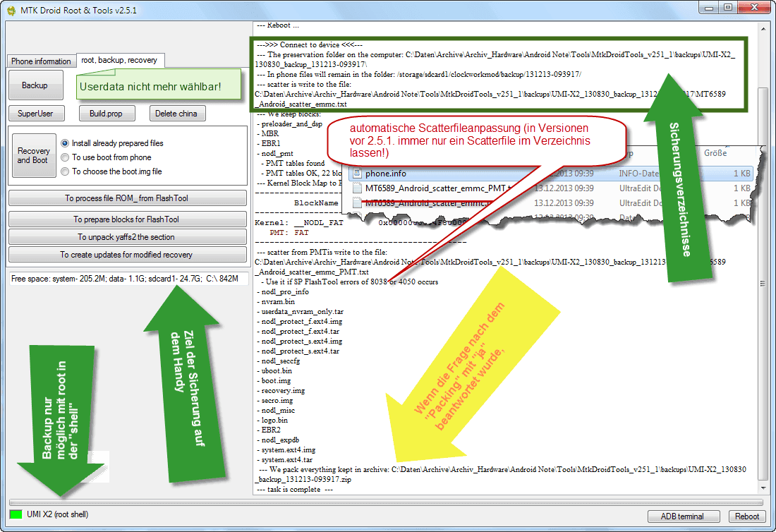Click the '--- task is complete ---' log line
This screenshot has height=532, width=776.
[296, 490]
